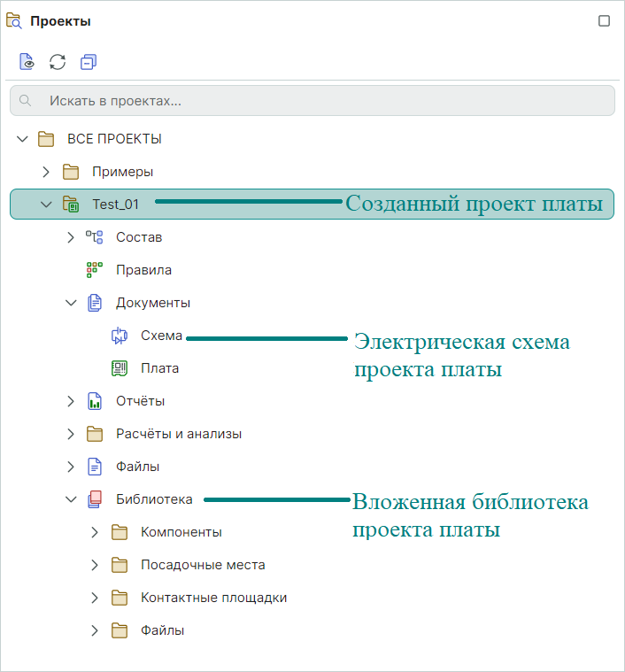Screen dimensions: 625x672
Task: Maximize the Проекты panel square button
Action: pos(604,21)
